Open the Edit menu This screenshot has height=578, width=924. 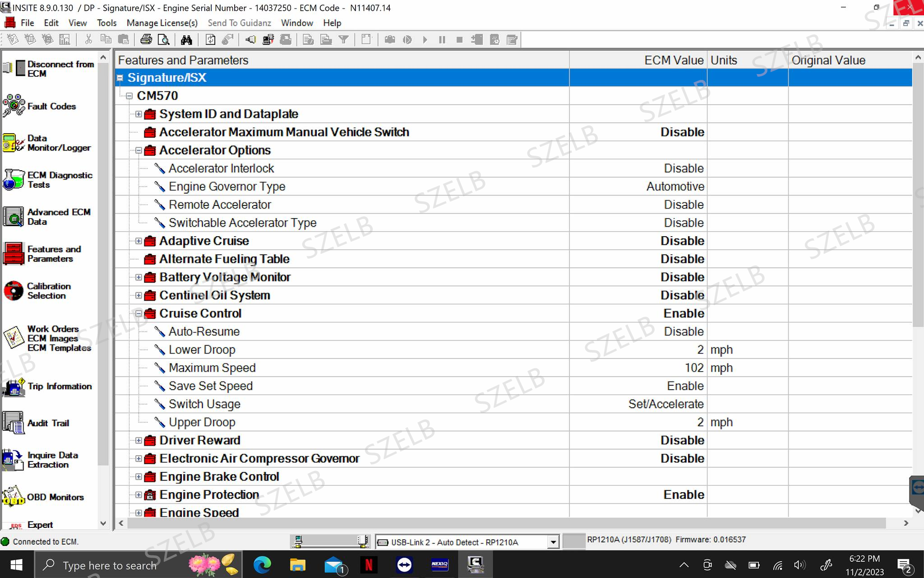pos(51,23)
